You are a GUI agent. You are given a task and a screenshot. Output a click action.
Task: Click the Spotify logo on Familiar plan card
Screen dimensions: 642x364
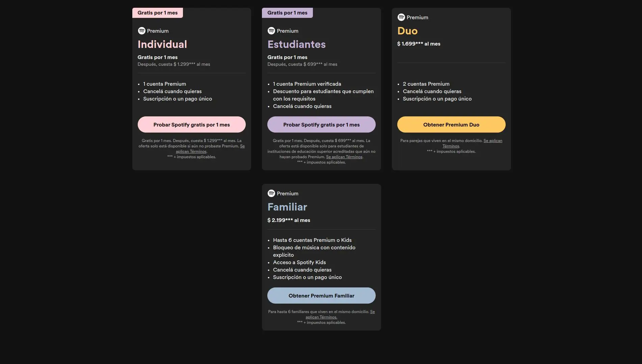pyautogui.click(x=271, y=193)
